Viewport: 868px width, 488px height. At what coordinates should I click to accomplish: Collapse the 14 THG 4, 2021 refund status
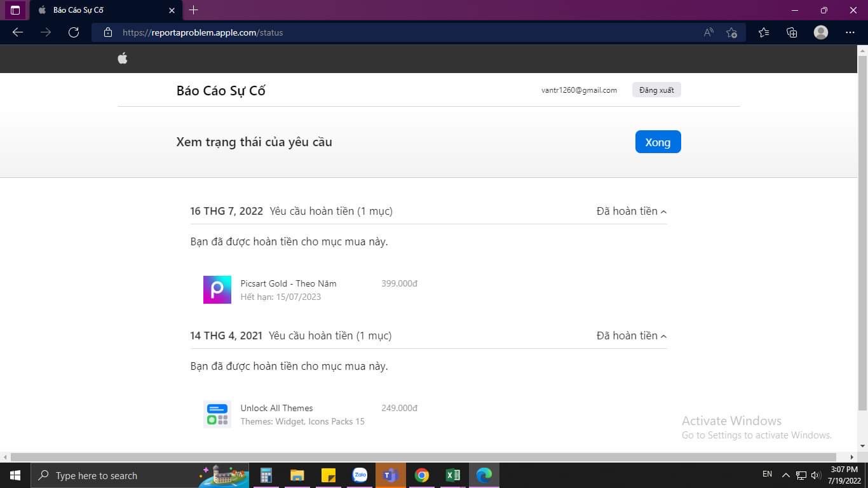[632, 335]
